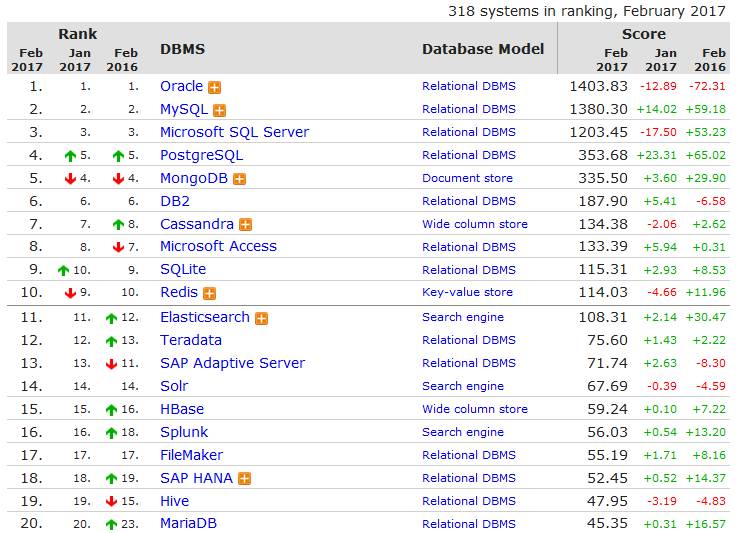
Task: Open the Microsoft SQL Server link
Action: click(234, 132)
